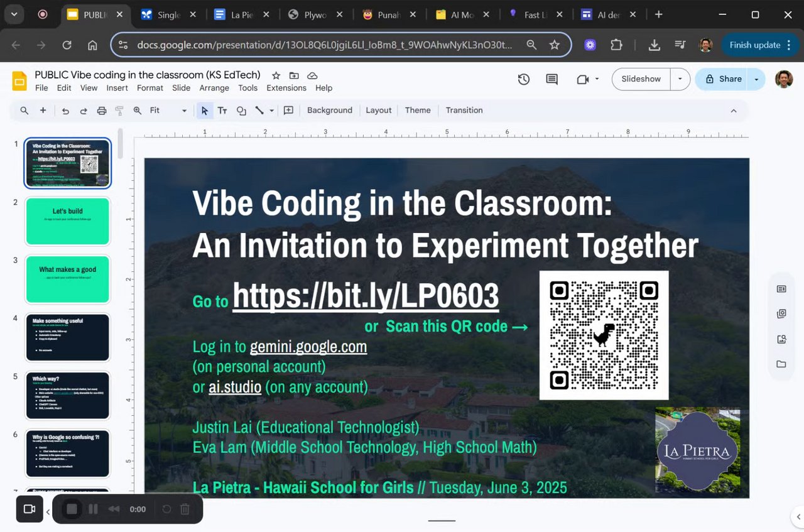Image resolution: width=804 pixels, height=532 pixels.
Task: Click the browser address bar URL
Action: pyautogui.click(x=325, y=45)
